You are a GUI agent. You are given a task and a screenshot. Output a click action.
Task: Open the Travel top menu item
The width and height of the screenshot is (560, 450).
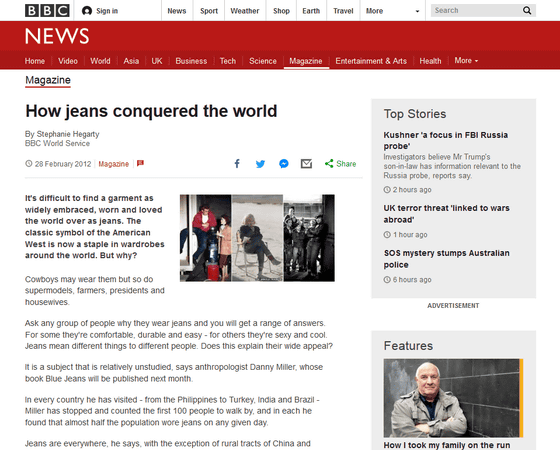tap(343, 11)
